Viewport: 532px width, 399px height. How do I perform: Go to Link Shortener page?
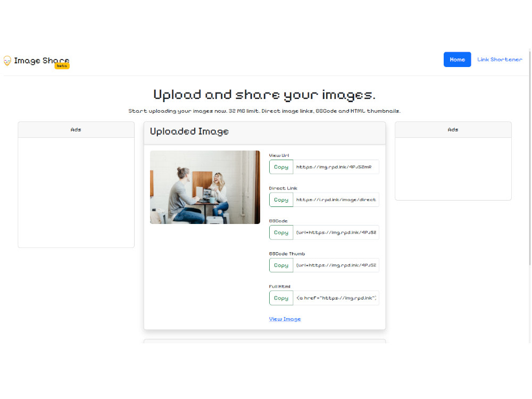[500, 60]
